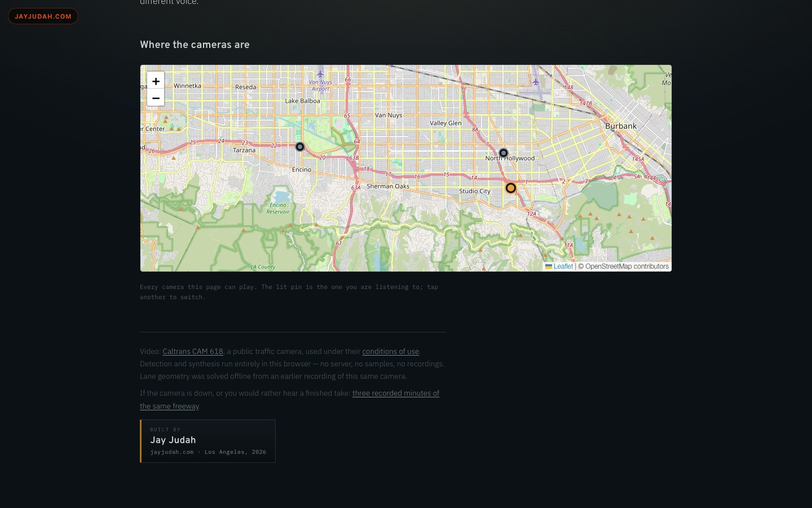
Task: Click the Tarzana map label
Action: 244,150
